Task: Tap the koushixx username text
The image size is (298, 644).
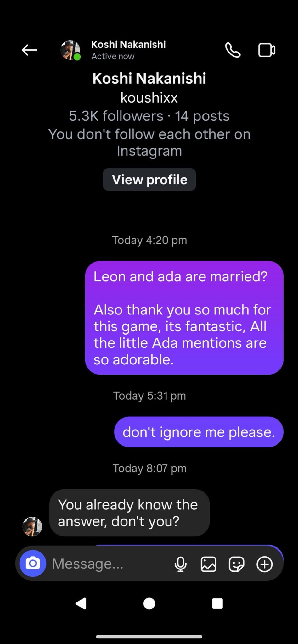Action: 149,98
